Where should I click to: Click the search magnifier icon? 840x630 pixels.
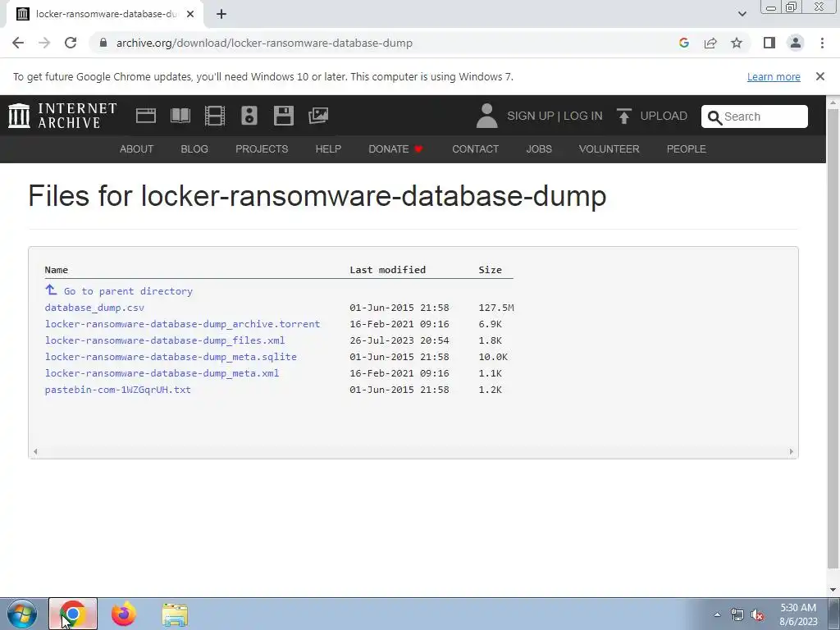714,117
